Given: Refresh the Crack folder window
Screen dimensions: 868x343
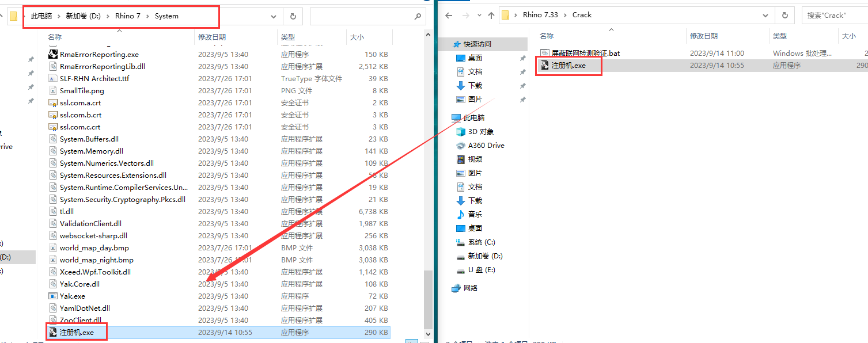Looking at the screenshot, I should coord(784,16).
